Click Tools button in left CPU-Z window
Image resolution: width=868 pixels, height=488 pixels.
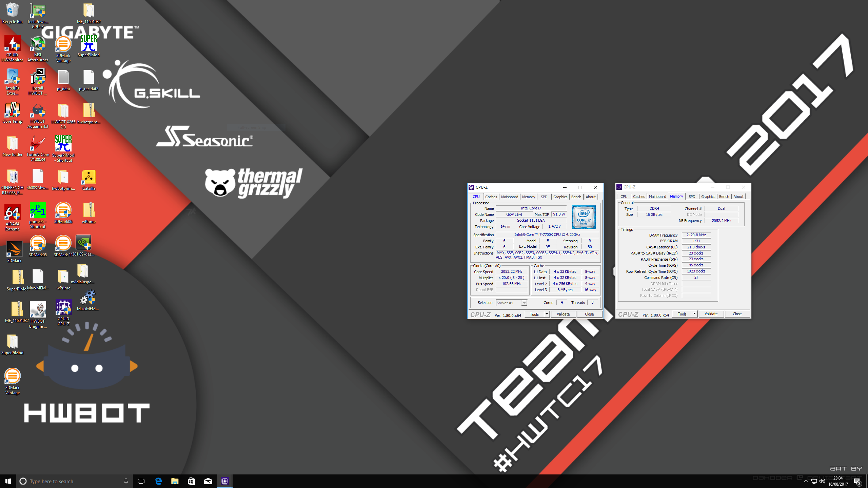(534, 314)
